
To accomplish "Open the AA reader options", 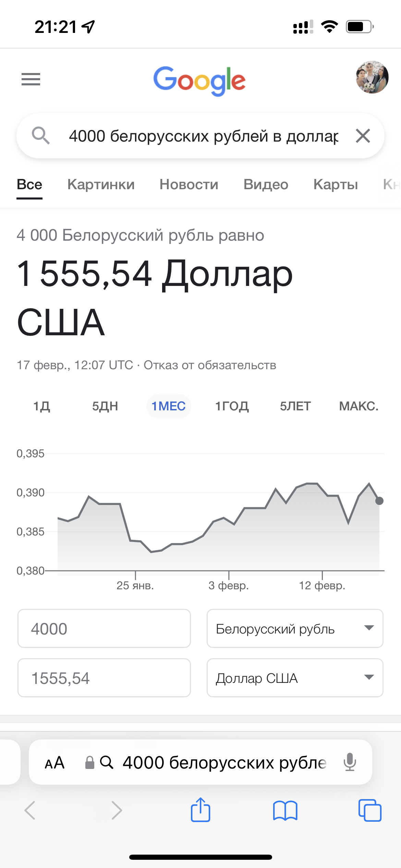I will click(x=55, y=763).
